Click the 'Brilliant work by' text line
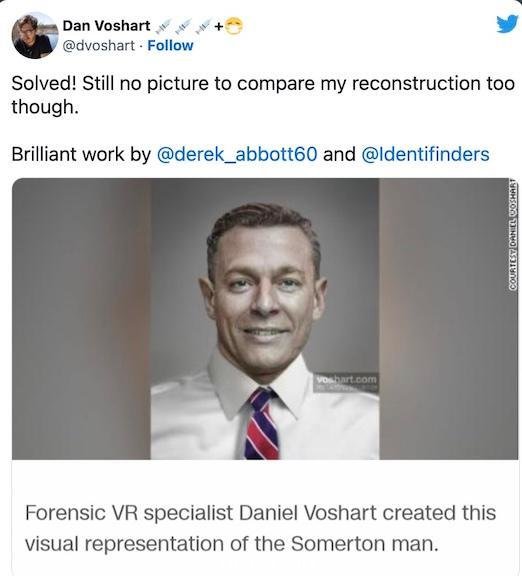This screenshot has width=522, height=576. (81, 154)
